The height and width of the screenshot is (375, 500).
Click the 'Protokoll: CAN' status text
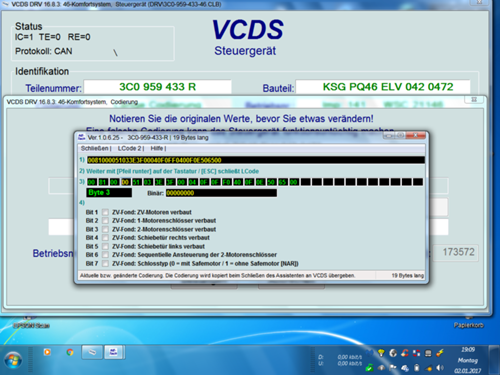pyautogui.click(x=44, y=51)
